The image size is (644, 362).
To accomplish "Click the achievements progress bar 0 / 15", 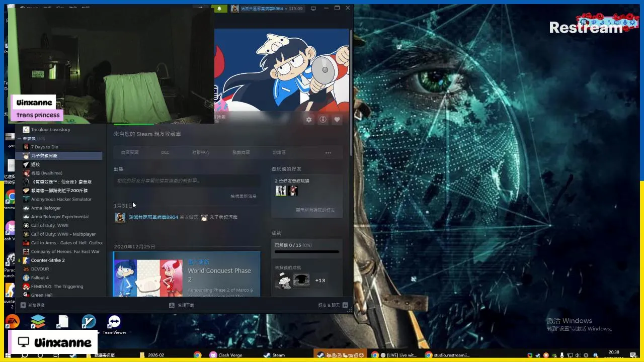I will click(306, 251).
